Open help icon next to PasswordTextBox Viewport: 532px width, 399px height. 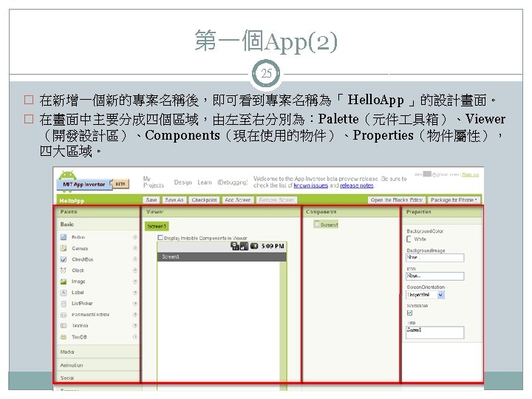pyautogui.click(x=135, y=315)
